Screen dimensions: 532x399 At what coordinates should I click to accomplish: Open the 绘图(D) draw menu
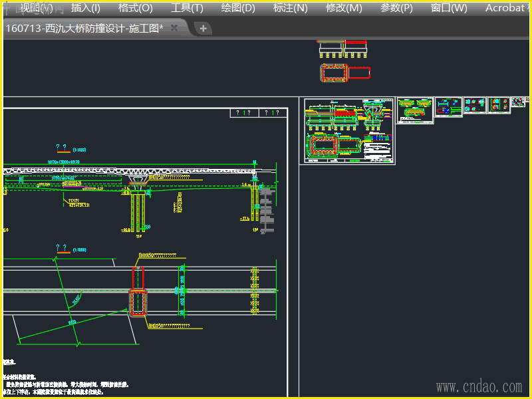238,8
